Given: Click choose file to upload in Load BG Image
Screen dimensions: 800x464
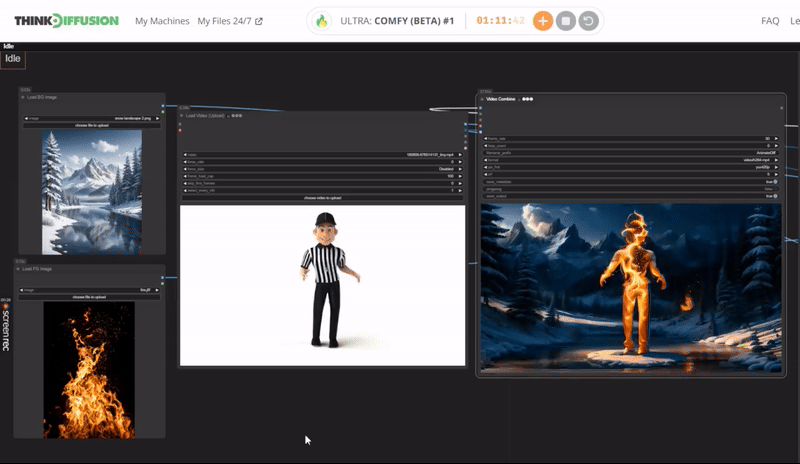Looking at the screenshot, I should coord(92,125).
